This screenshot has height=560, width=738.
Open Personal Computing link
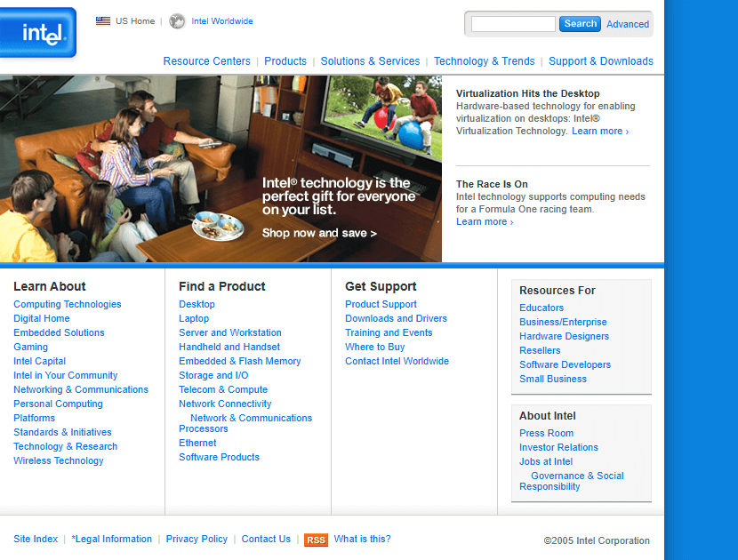pyautogui.click(x=58, y=404)
